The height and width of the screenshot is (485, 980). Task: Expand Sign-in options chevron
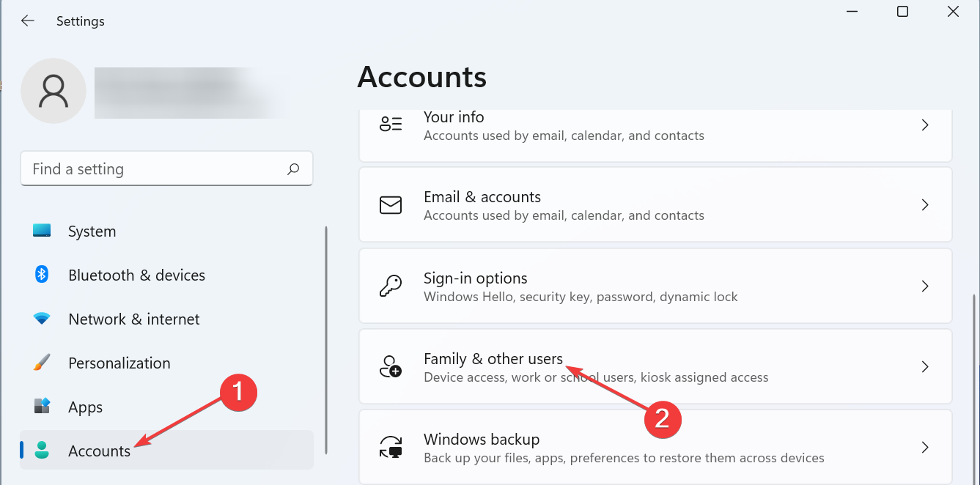925,286
